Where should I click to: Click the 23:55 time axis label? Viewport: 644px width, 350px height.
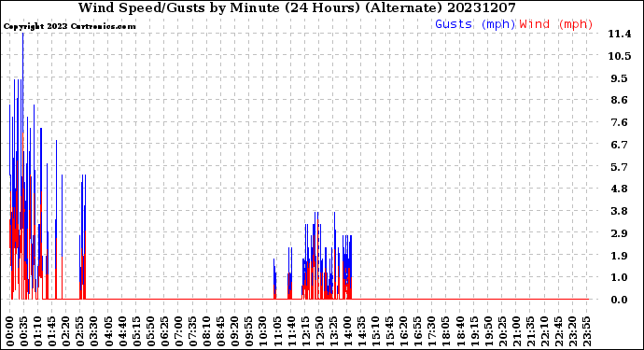tap(586, 331)
